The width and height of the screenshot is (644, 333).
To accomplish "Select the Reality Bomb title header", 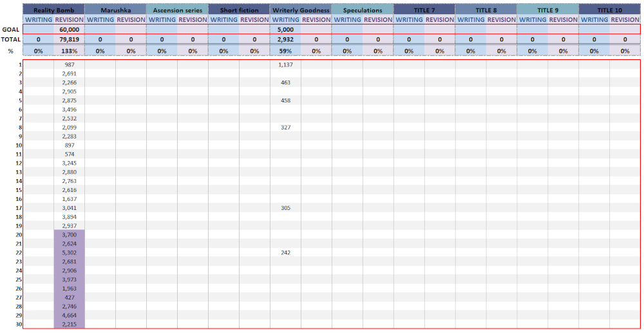I will tap(53, 10).
